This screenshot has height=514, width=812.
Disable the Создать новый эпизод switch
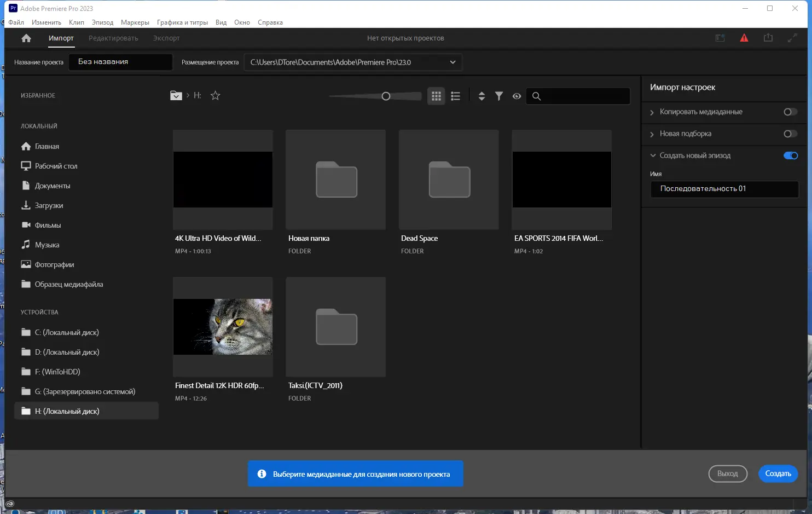(x=791, y=156)
